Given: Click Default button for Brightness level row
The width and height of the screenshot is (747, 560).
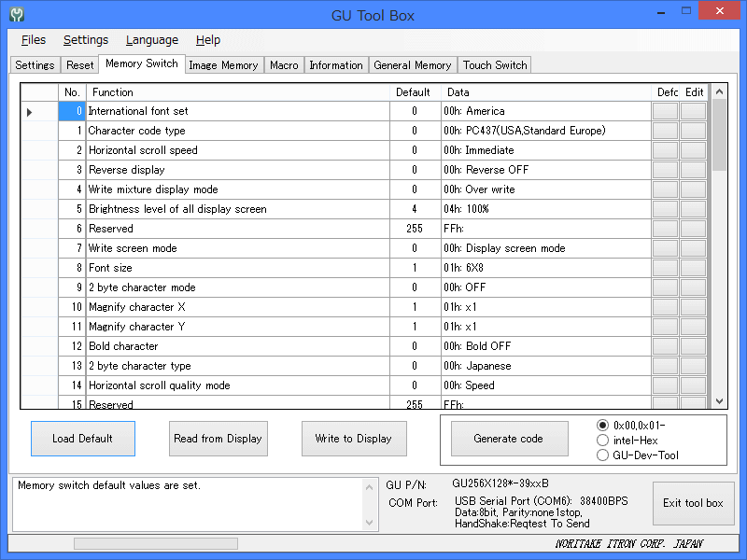Looking at the screenshot, I should [x=665, y=209].
